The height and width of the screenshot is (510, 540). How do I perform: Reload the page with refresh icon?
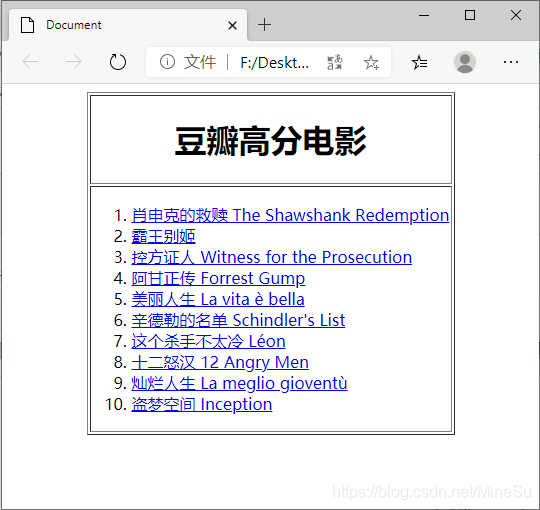coord(118,62)
